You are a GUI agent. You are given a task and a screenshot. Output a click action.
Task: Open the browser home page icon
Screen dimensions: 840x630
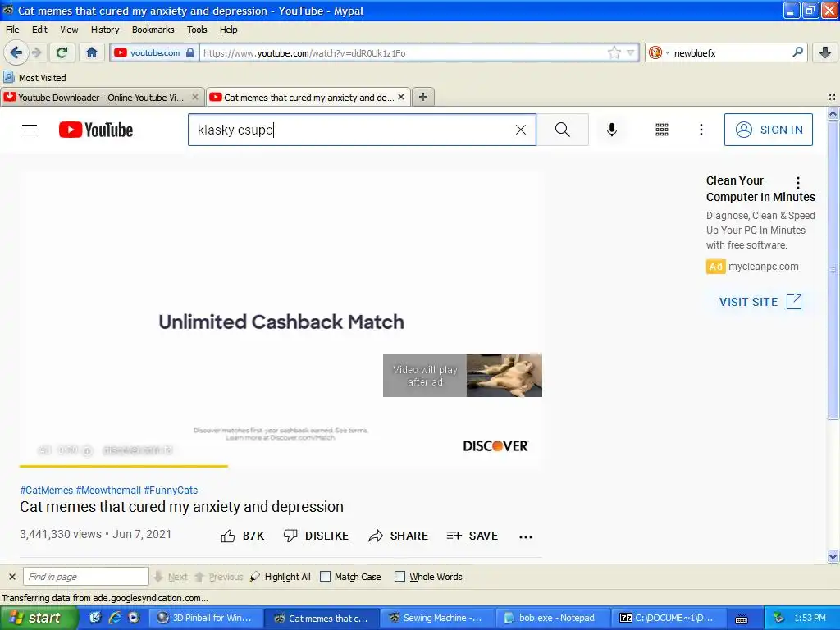pos(92,52)
